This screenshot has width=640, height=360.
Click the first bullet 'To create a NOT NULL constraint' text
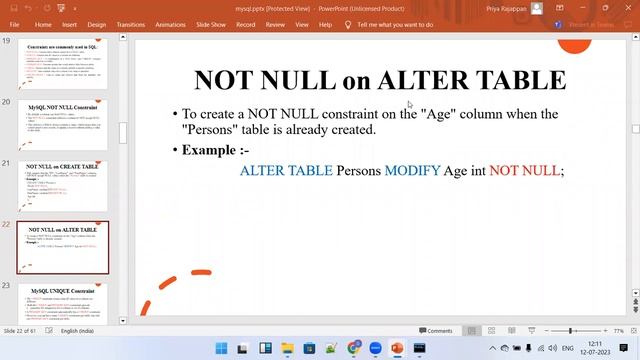tap(370, 122)
